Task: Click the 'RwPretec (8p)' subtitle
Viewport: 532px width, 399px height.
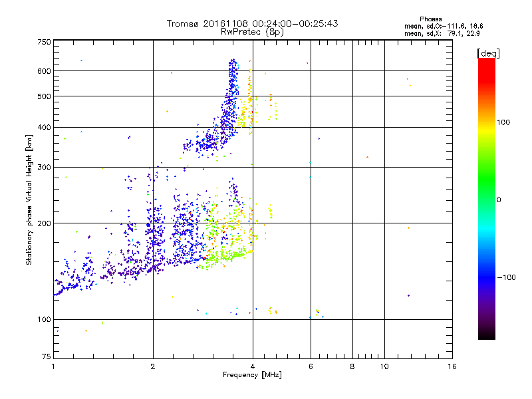Action: click(252, 32)
